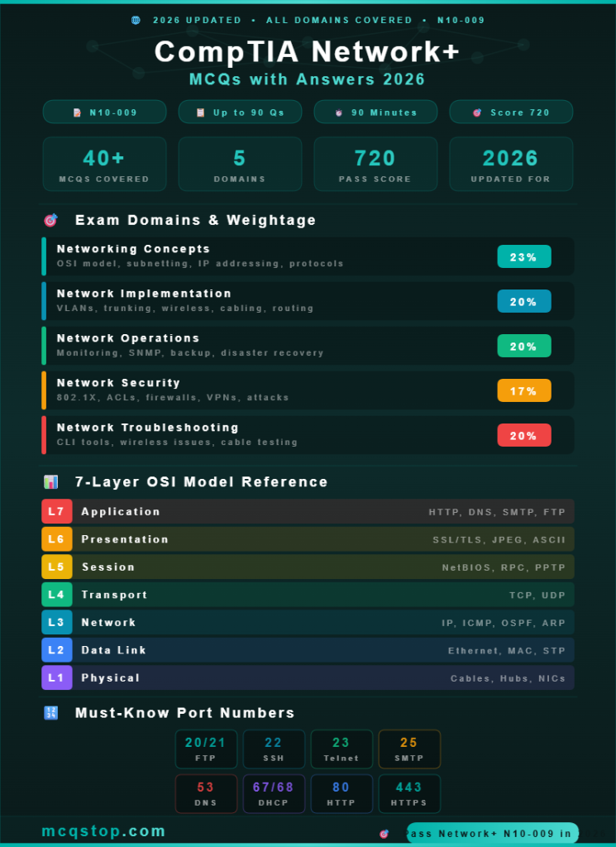Click the Up to 90 Qs pill

241,112
